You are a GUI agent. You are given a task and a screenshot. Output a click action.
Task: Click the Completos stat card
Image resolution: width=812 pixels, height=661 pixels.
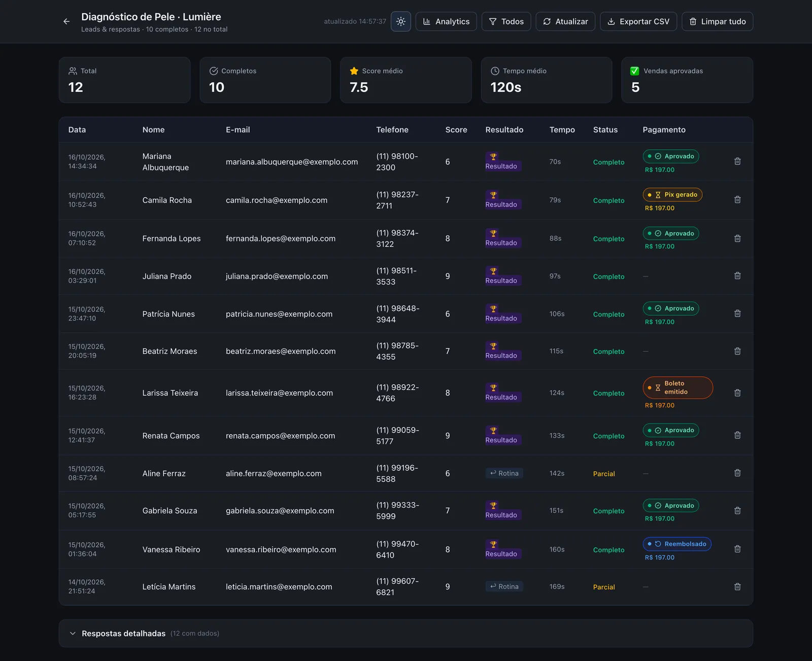click(x=265, y=80)
